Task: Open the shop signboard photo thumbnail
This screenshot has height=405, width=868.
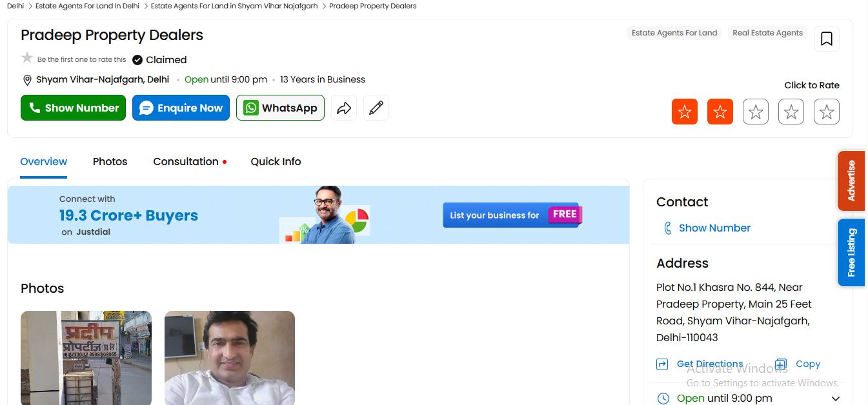Action: tap(86, 358)
